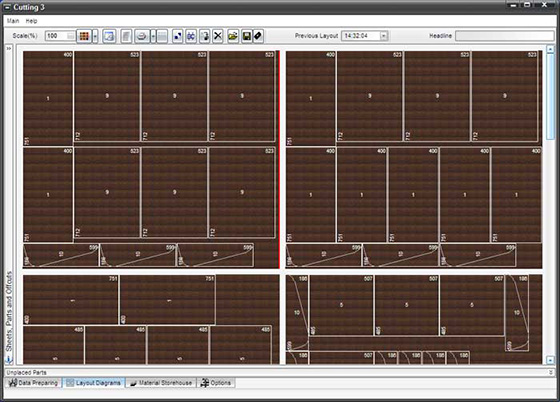Click the vertical scrollbar down arrow
The width and height of the screenshot is (560, 402).
click(x=550, y=360)
